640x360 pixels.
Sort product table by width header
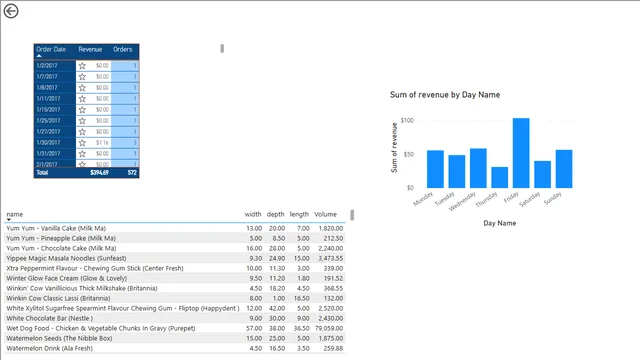[253, 214]
